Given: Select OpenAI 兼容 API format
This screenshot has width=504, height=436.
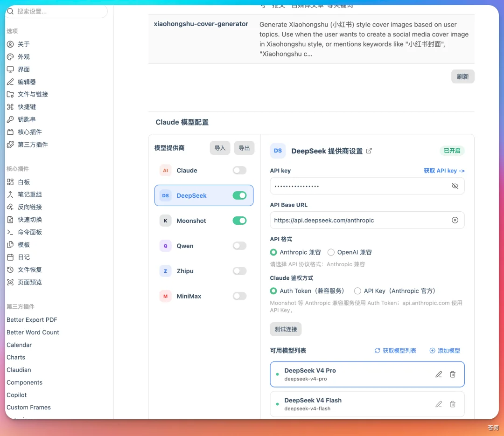Looking at the screenshot, I should pyautogui.click(x=331, y=252).
